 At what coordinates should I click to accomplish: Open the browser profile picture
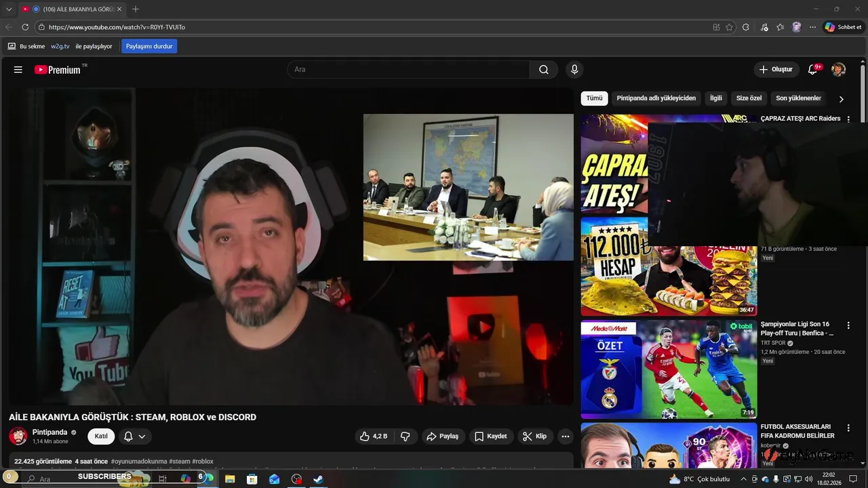[x=797, y=27]
